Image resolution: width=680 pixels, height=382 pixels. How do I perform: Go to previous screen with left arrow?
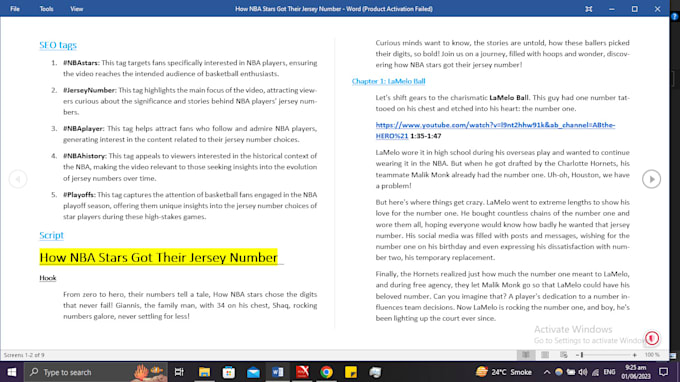(18, 179)
